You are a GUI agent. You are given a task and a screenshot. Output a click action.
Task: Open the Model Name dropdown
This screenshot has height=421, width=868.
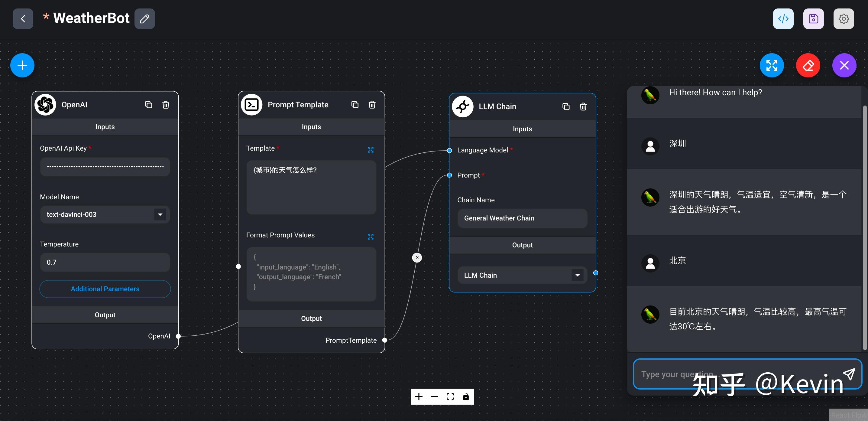[x=160, y=214]
